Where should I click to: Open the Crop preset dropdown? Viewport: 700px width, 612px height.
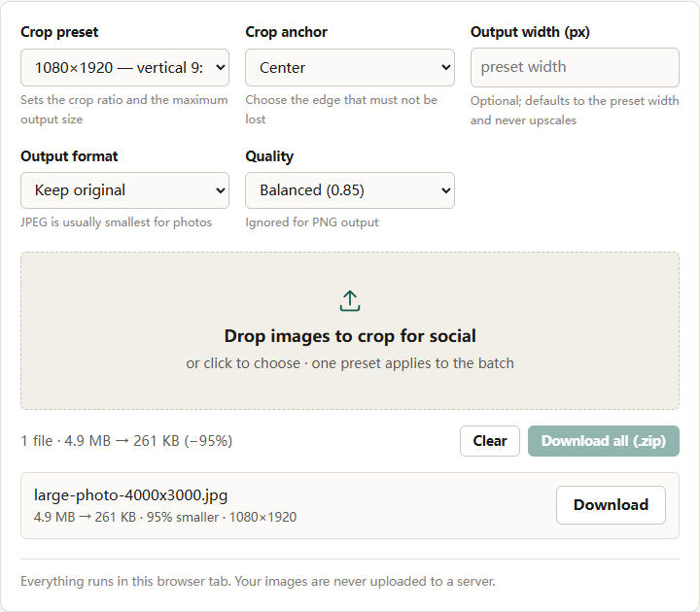(124, 67)
